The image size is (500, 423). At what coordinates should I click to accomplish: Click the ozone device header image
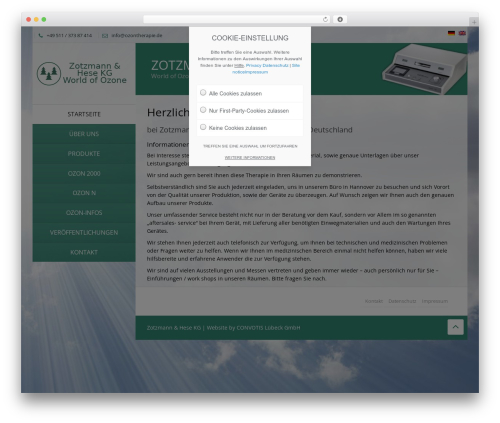point(424,69)
